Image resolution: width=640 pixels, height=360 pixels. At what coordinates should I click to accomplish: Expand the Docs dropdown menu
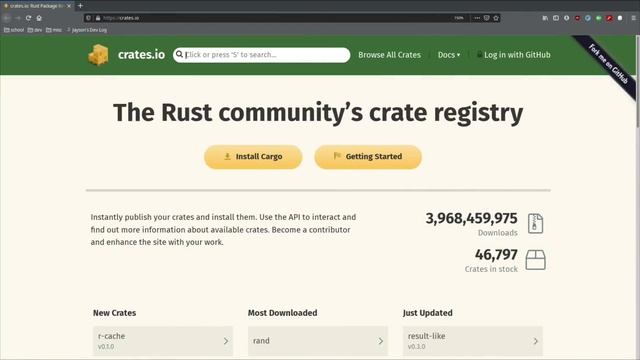[x=449, y=55]
